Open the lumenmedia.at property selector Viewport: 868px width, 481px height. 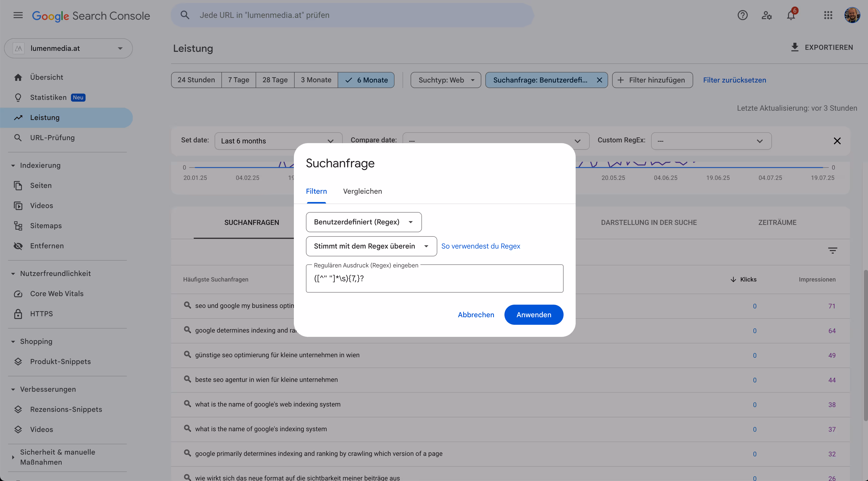pyautogui.click(x=68, y=49)
